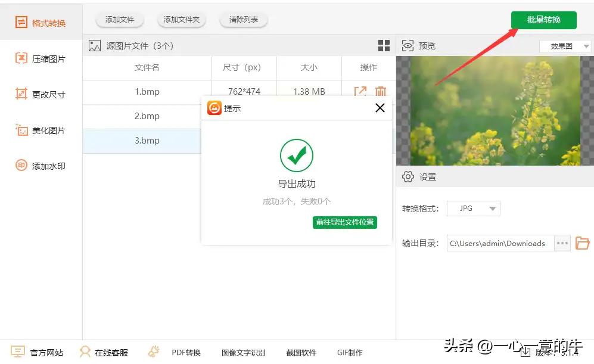Open output folder with the folder icon
The width and height of the screenshot is (594, 364).
click(582, 242)
